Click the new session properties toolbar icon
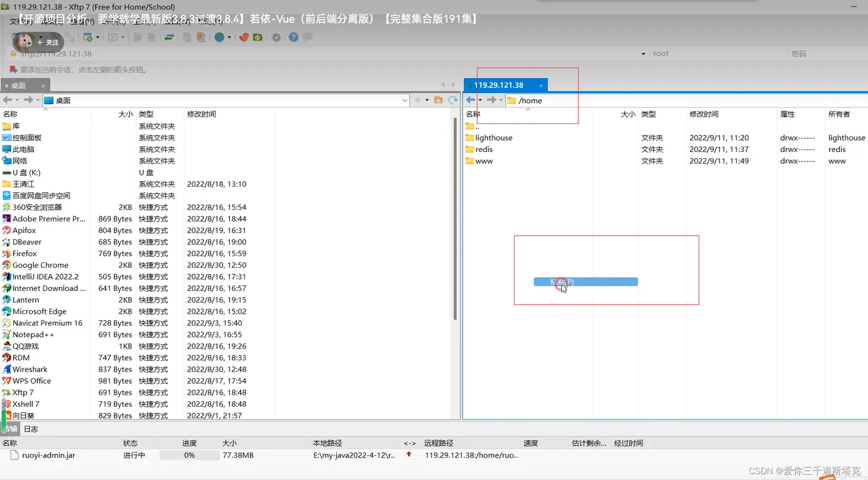868x480 pixels. [x=87, y=37]
